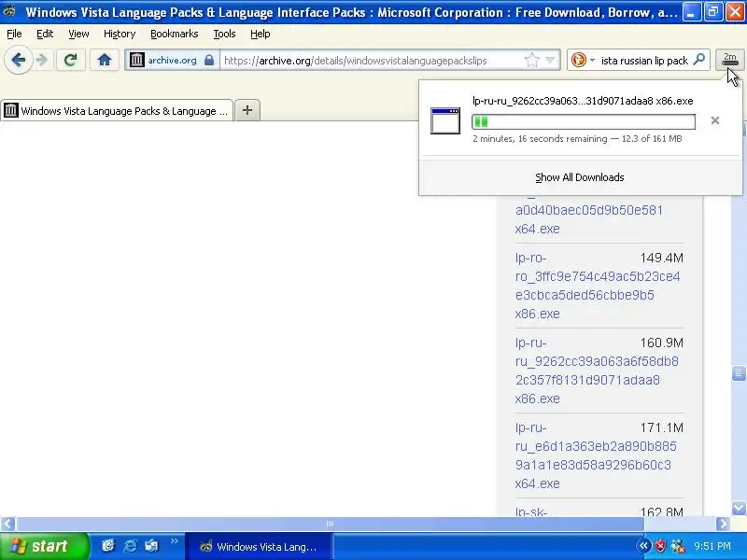Click the red security shield tray icon
The height and width of the screenshot is (560, 747).
(x=660, y=546)
